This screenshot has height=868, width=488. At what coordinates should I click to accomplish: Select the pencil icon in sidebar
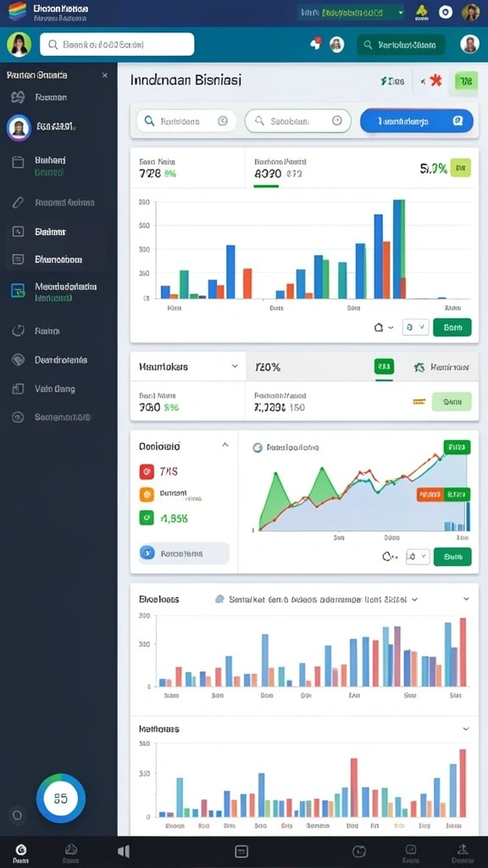(18, 203)
